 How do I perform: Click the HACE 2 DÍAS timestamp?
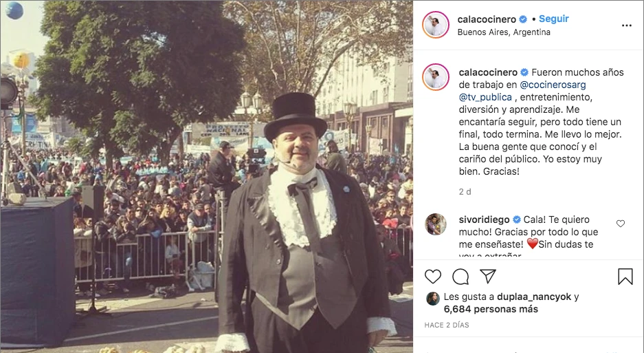[447, 325]
